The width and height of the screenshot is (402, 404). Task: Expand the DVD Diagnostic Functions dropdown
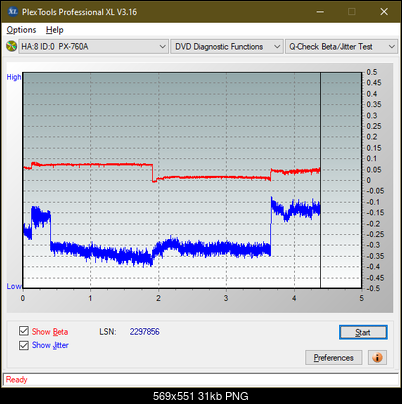click(x=227, y=47)
